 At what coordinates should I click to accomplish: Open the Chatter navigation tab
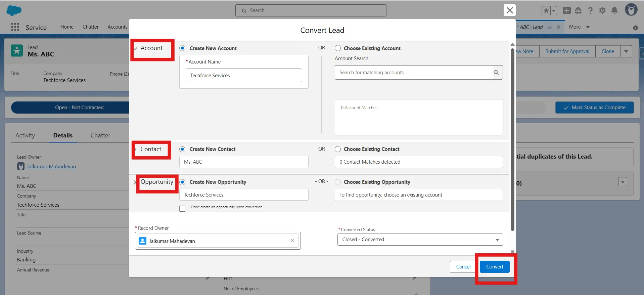point(91,27)
